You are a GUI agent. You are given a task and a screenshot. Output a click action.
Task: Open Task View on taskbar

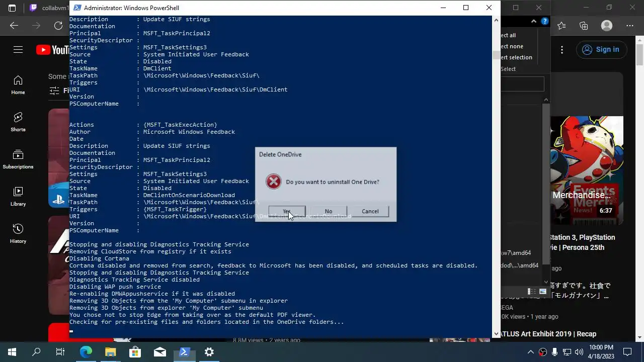[x=60, y=352]
